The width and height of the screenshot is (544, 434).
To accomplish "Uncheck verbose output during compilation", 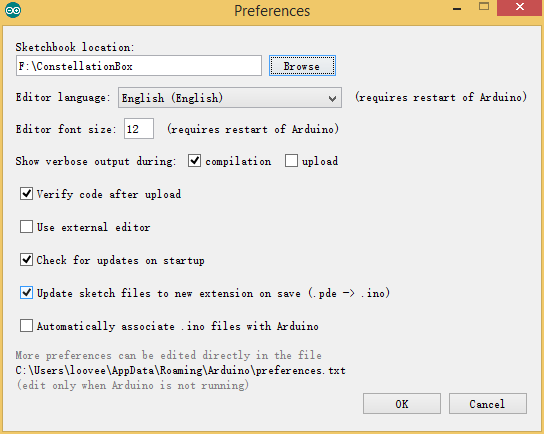I will [x=194, y=161].
